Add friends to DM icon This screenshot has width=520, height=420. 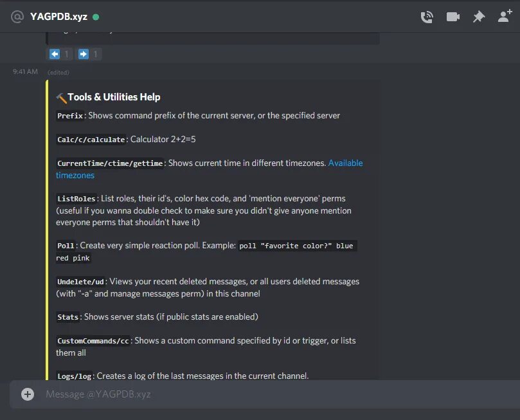coord(505,16)
